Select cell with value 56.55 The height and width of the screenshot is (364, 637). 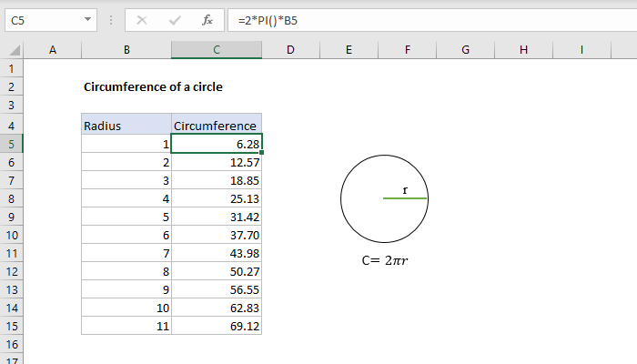coord(217,289)
